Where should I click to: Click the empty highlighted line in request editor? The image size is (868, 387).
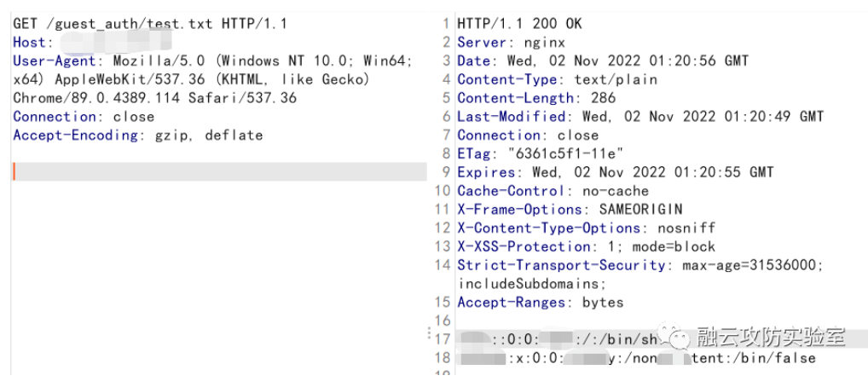pyautogui.click(x=219, y=172)
